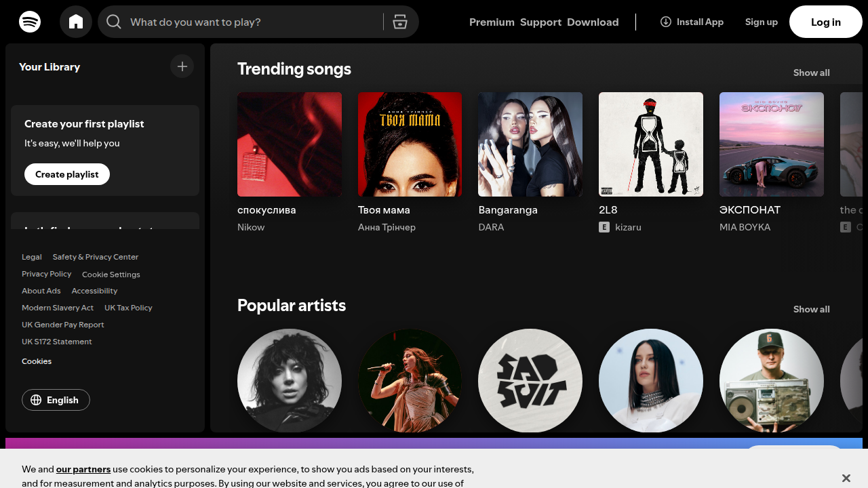
Task: Open the спокуслива album cover
Action: [x=290, y=144]
